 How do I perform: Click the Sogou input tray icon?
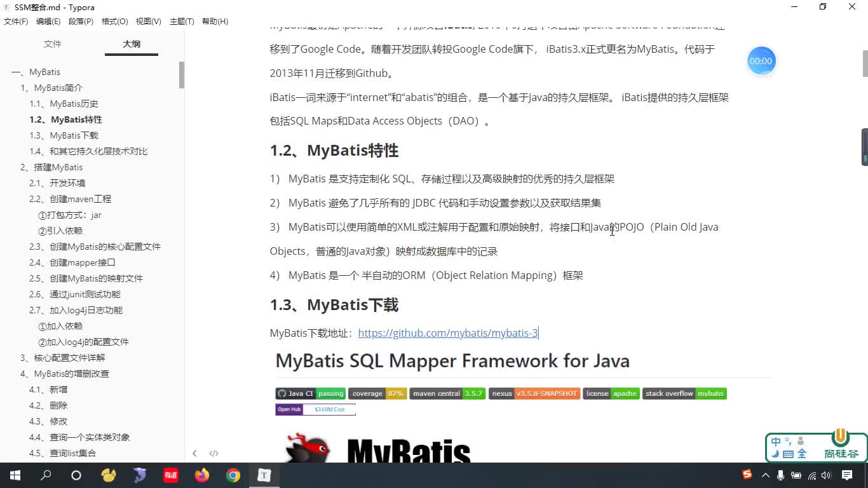[x=748, y=475]
